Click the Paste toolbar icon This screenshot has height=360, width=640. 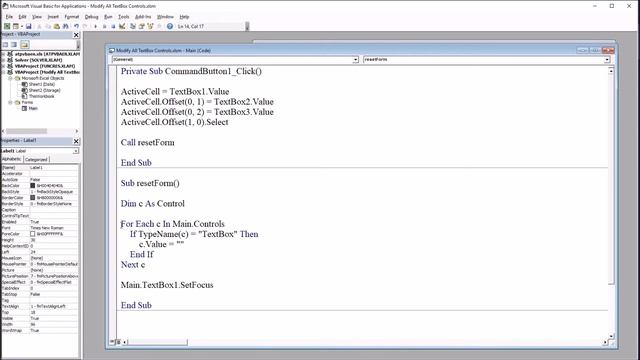click(x=57, y=26)
